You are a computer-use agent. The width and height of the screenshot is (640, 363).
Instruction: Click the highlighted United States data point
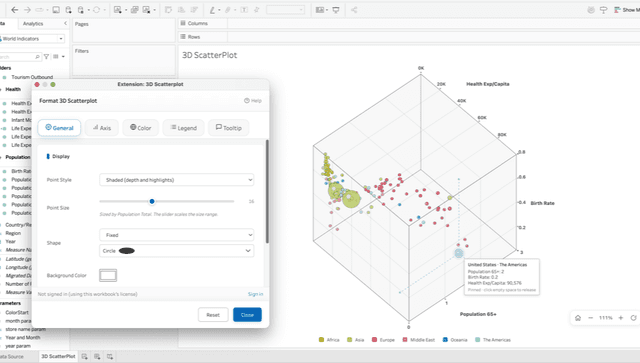(459, 253)
